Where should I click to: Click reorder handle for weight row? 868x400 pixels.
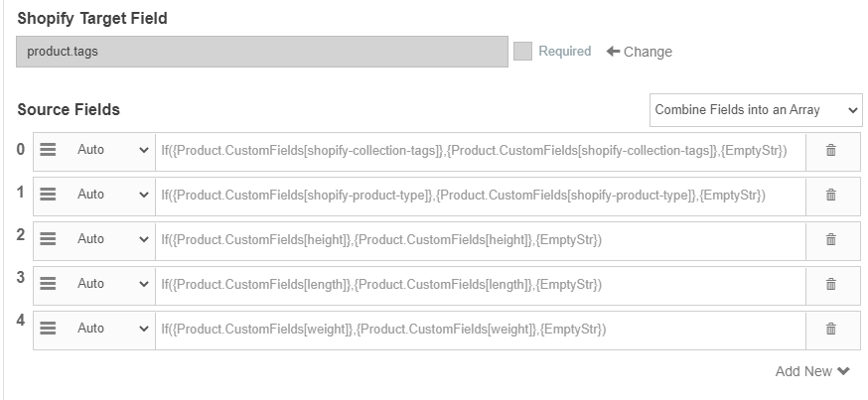[x=48, y=329]
